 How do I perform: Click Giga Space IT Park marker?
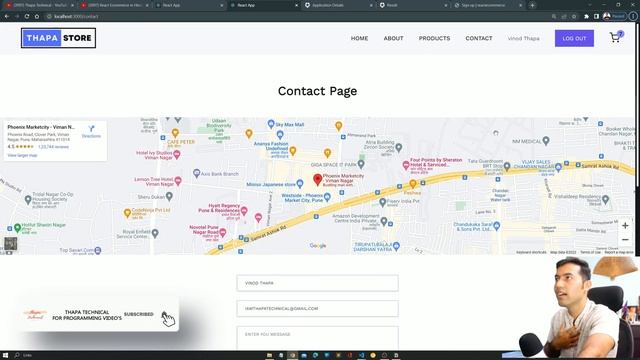361,164
